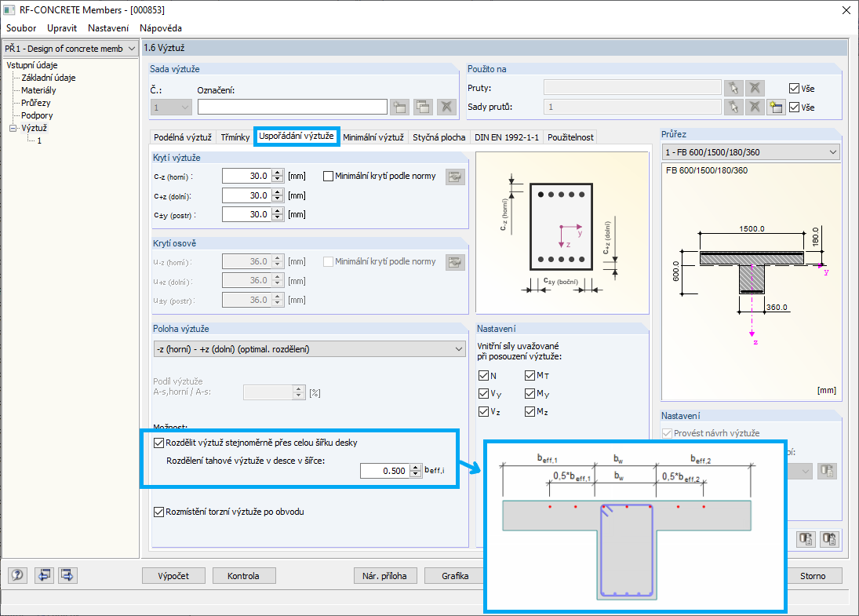Screen dimensions: 859x616
Task: Uncheck internal force My
Action: [x=530, y=393]
